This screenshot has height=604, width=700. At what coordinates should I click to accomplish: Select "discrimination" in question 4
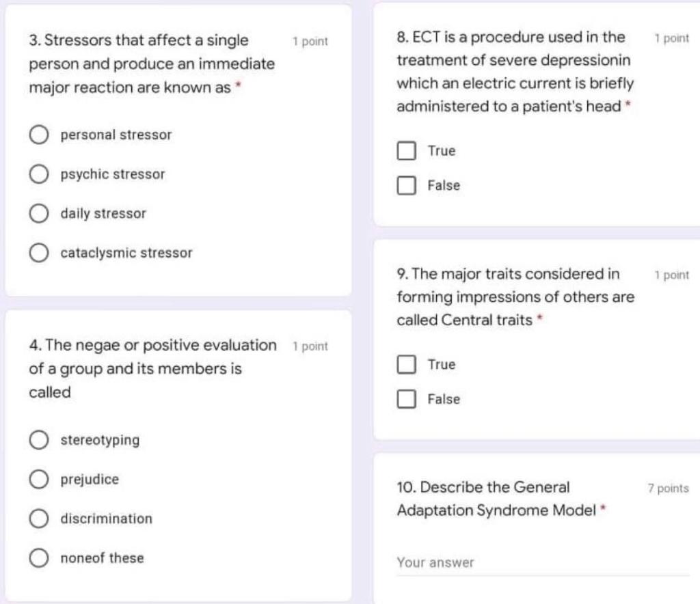click(39, 519)
